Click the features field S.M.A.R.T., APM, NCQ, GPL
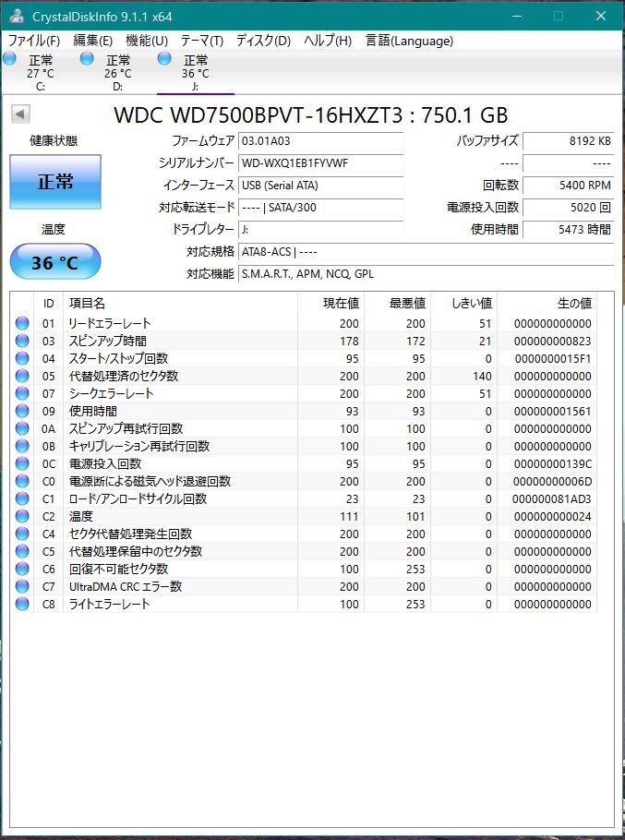Viewport: 625px width, 840px height. (x=426, y=274)
